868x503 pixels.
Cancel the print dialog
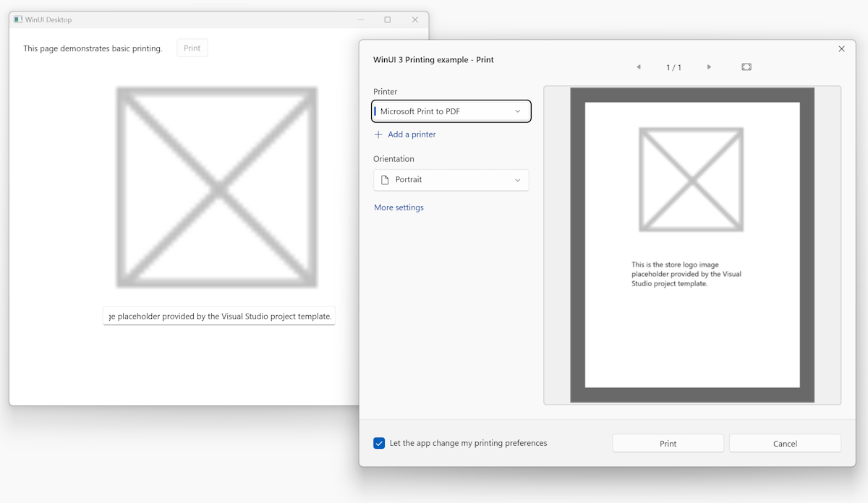click(x=785, y=443)
